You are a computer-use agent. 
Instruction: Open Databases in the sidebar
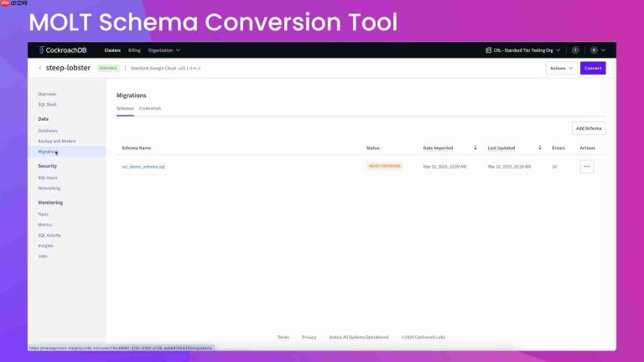48,131
